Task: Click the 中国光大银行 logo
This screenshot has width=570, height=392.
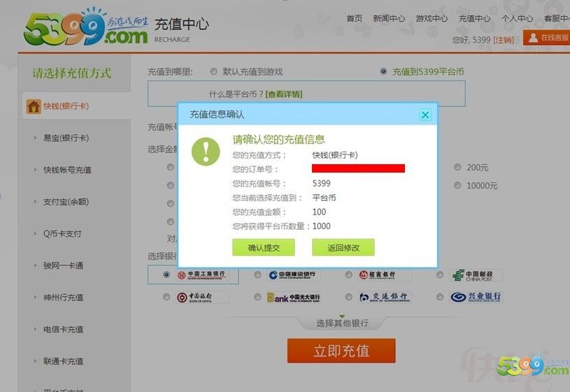Action: tap(294, 298)
